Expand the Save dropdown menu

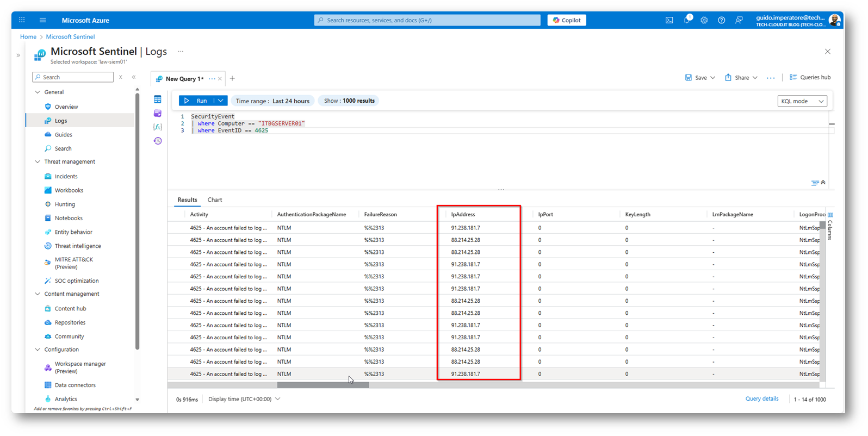[x=712, y=78]
